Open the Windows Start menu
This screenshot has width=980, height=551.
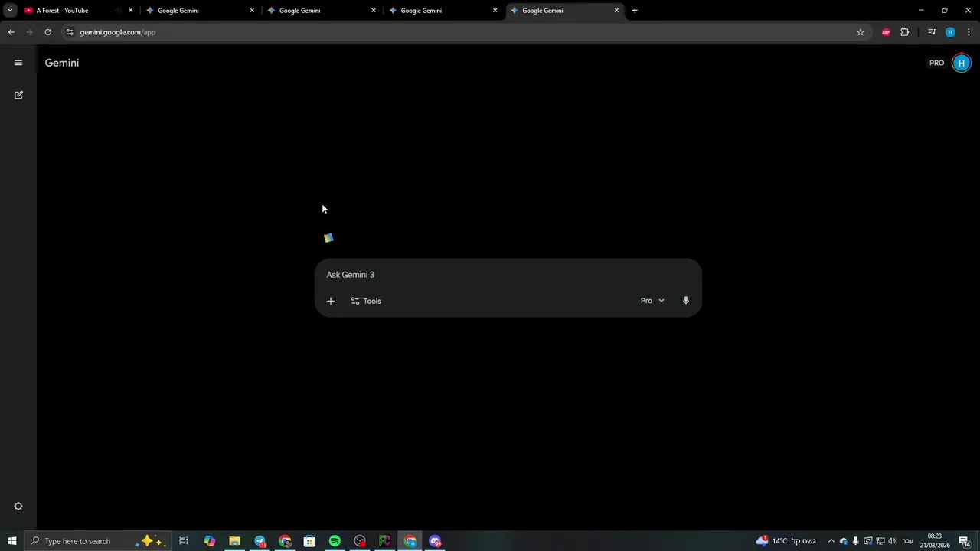click(11, 541)
